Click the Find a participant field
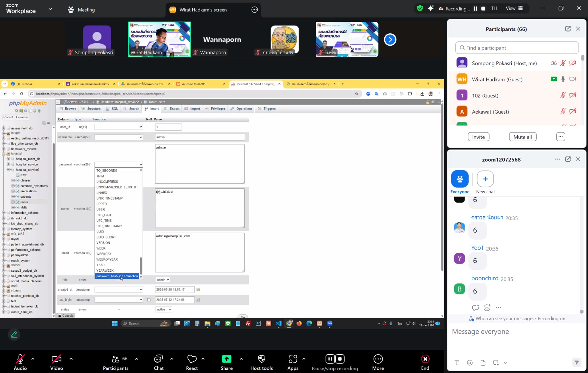The width and height of the screenshot is (588, 373). [517, 48]
